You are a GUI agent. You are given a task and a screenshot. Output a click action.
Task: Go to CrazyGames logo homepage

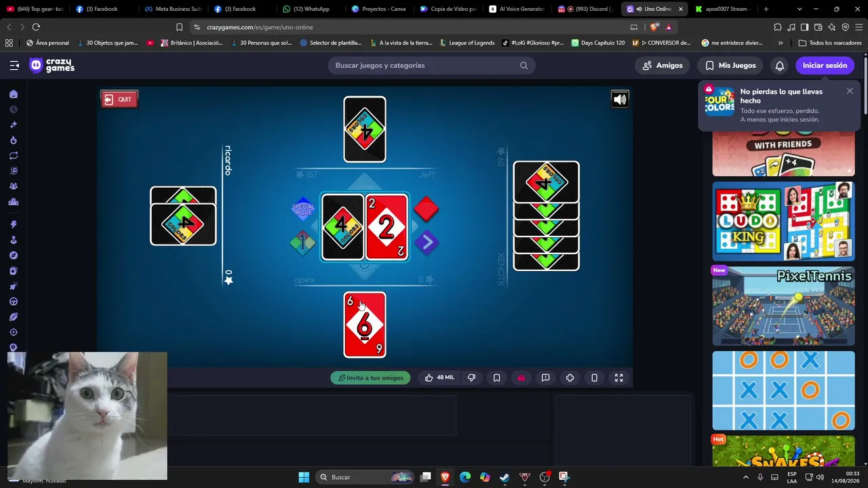coord(52,65)
